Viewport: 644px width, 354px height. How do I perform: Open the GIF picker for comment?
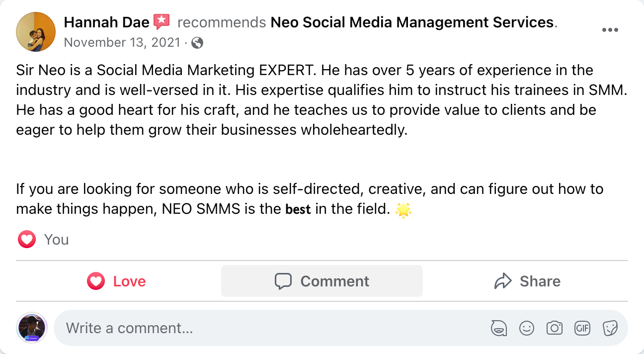pos(582,328)
